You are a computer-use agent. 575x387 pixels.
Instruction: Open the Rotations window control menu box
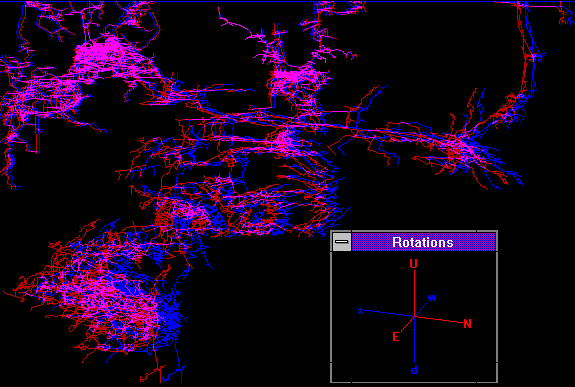pos(342,242)
